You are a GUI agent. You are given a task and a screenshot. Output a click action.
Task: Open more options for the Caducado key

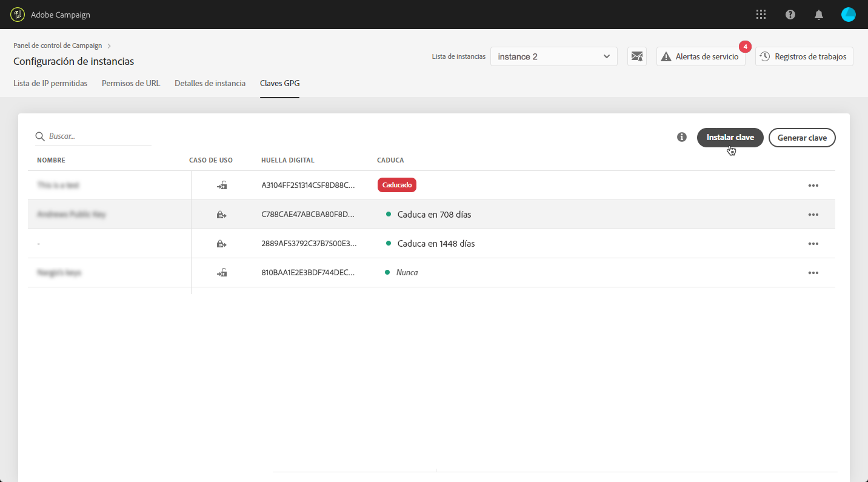click(813, 186)
